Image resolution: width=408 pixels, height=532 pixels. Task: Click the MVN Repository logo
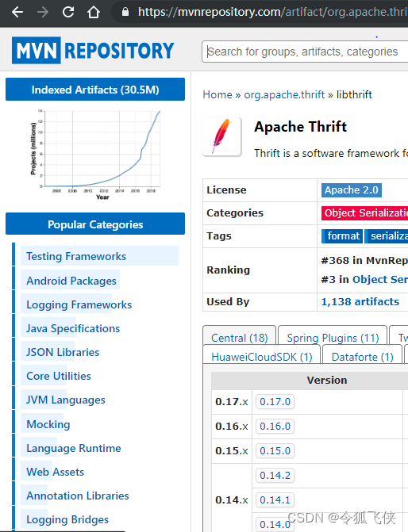pyautogui.click(x=93, y=50)
